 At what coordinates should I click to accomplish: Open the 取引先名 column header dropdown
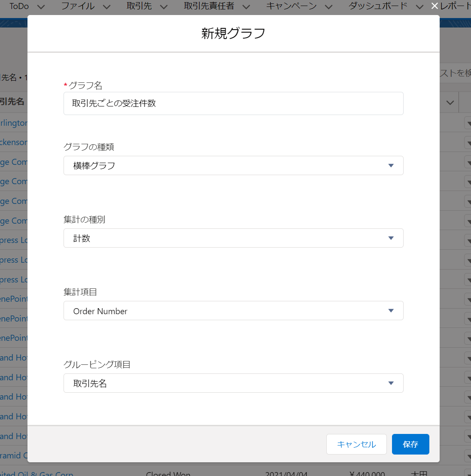(x=450, y=102)
